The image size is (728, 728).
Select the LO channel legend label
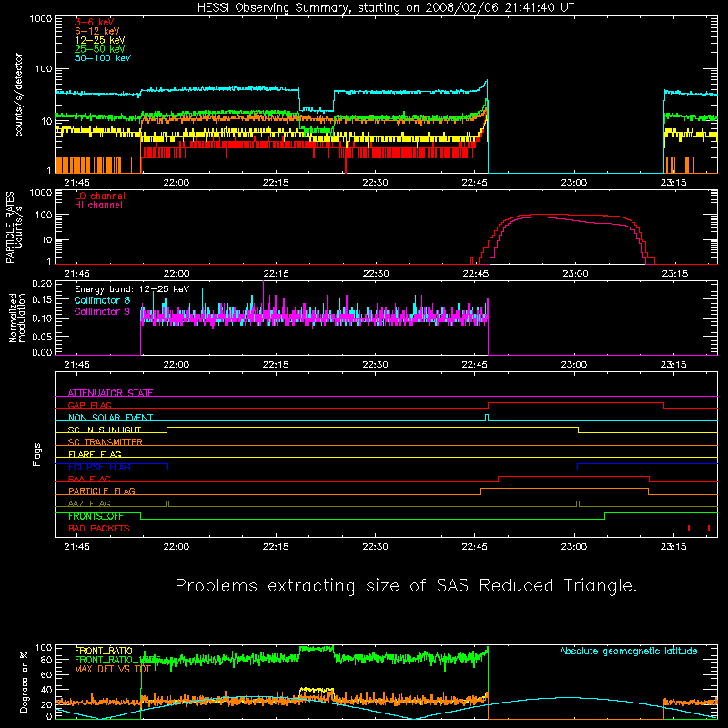point(100,196)
